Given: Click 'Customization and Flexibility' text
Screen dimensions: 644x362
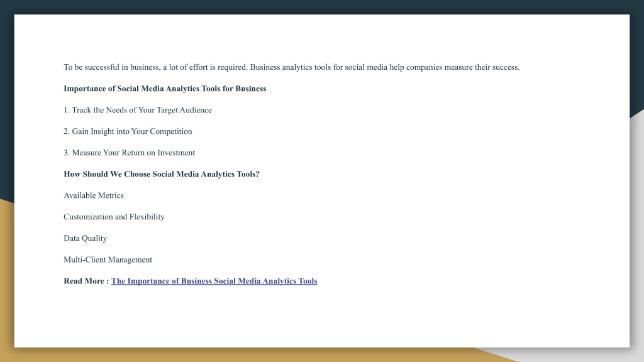Looking at the screenshot, I should pyautogui.click(x=114, y=217).
